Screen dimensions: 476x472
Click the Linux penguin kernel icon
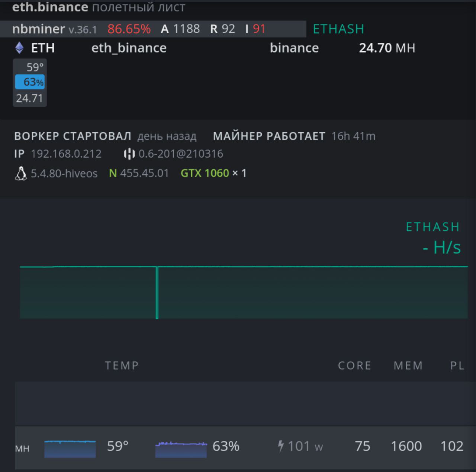tap(21, 174)
